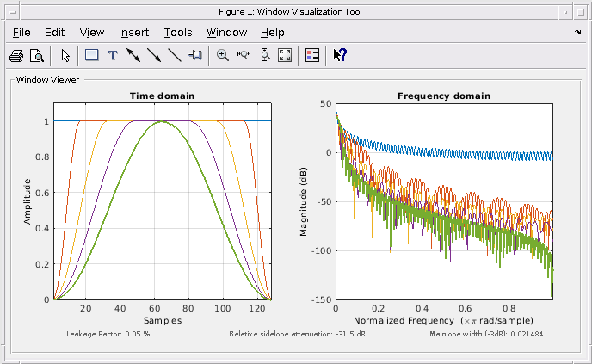Pick the Insert Double Arrow tool
This screenshot has width=592, height=364.
pyautogui.click(x=133, y=55)
